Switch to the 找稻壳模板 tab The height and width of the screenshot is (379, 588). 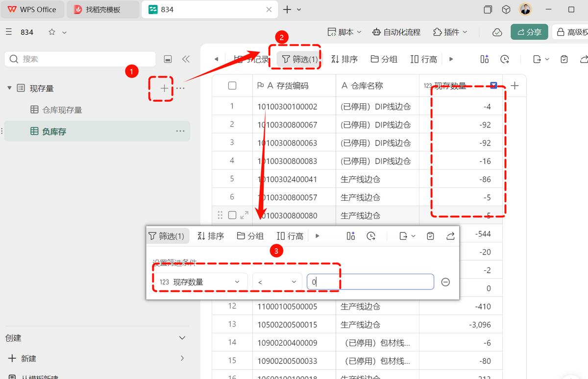[103, 9]
